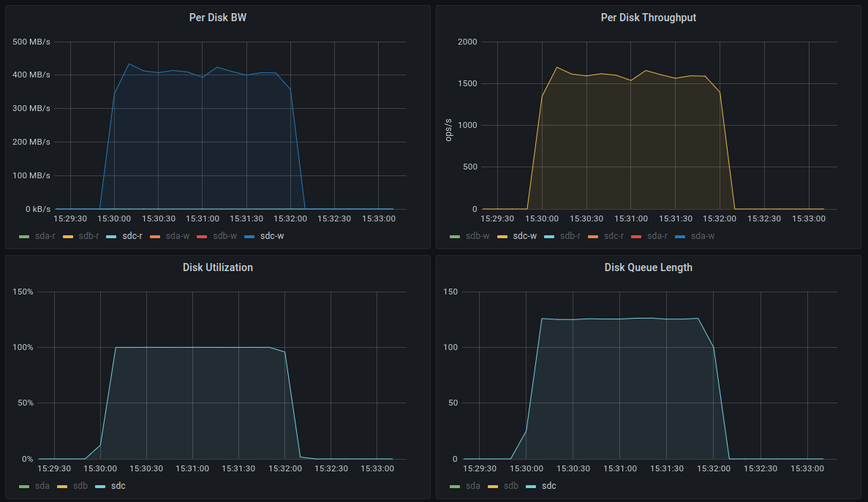Click sdc color swatch in Disk Queue Length legend
868x502 pixels.
[x=530, y=486]
